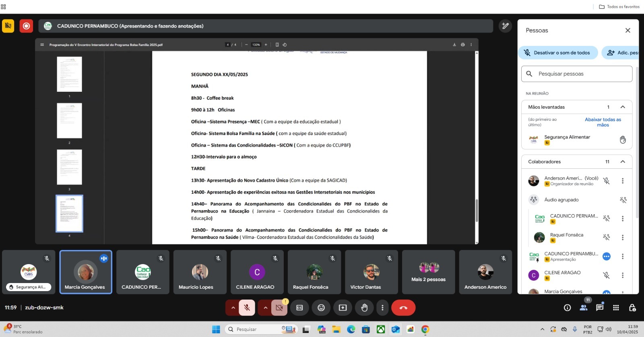
Task: Unmute the microphone in the call toolbar
Action: point(247,308)
